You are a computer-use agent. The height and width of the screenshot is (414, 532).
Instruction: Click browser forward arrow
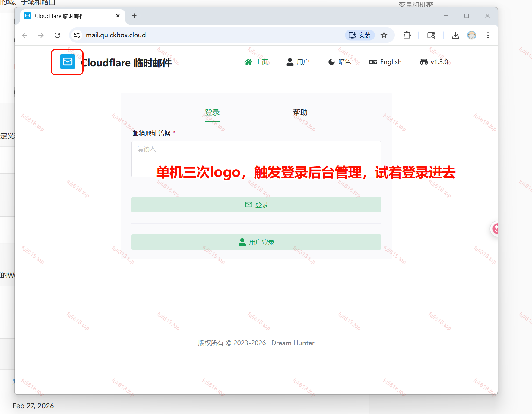pos(41,35)
